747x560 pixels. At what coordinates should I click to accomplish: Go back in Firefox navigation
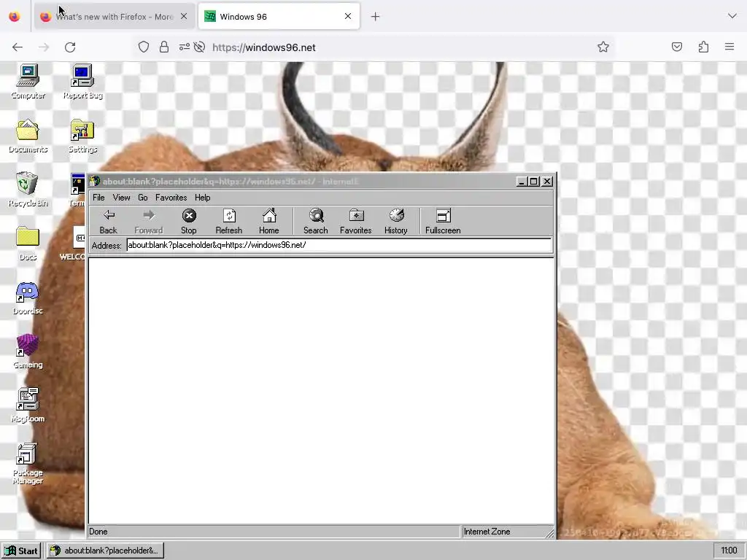(x=18, y=47)
